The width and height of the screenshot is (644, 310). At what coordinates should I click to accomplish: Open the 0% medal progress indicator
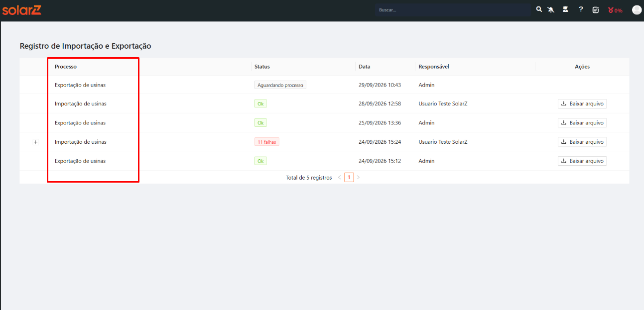(x=615, y=10)
